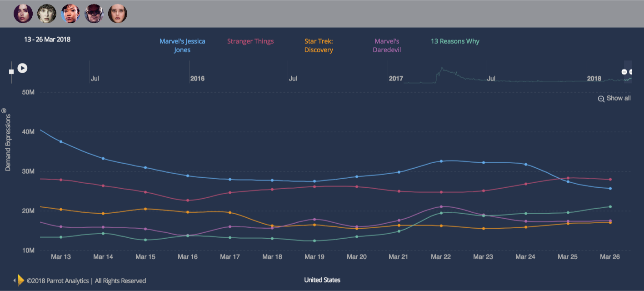
Task: Click the 10M y-axis label
Action: 28,251
